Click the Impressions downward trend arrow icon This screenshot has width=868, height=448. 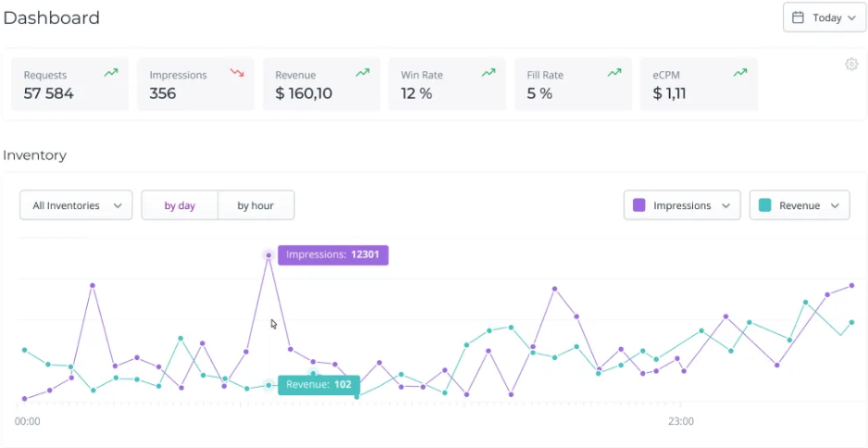[237, 72]
